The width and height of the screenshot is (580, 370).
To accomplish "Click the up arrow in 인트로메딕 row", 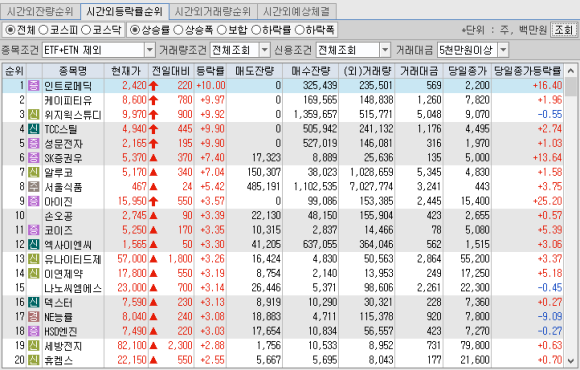I will tap(154, 86).
